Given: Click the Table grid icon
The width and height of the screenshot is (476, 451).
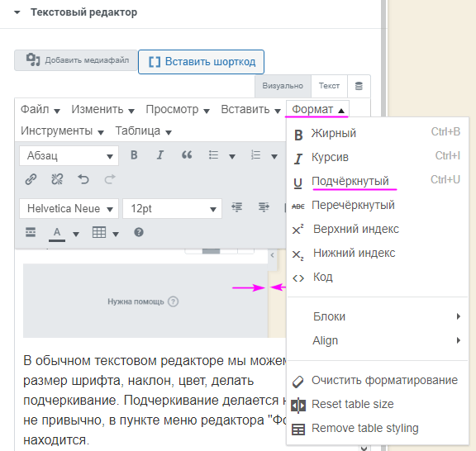Looking at the screenshot, I should pos(99,232).
